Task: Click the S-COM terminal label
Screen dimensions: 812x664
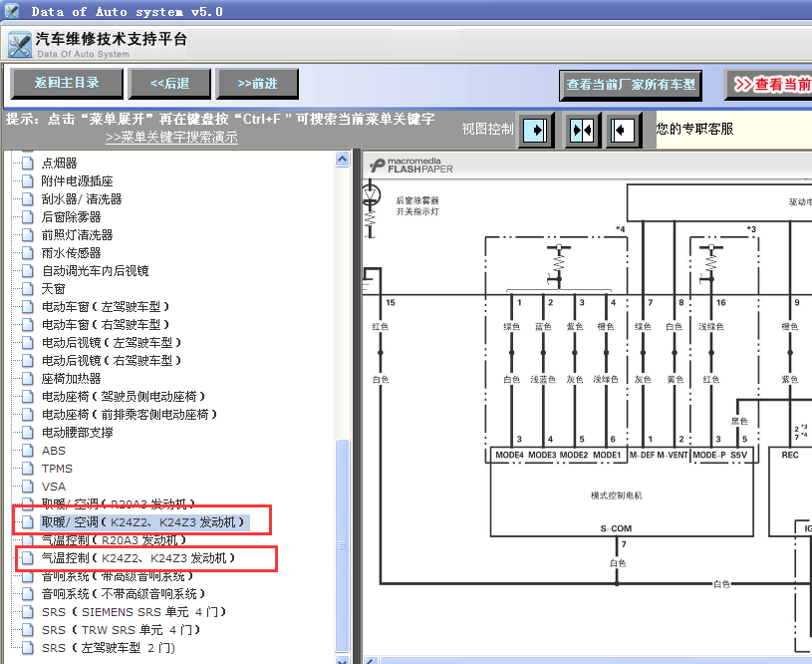Action: click(x=616, y=528)
